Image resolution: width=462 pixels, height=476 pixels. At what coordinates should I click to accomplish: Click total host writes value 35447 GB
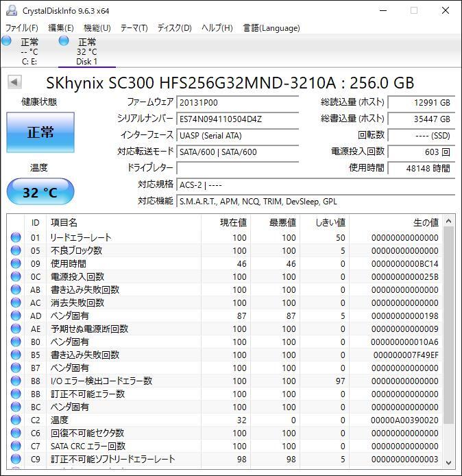click(x=422, y=119)
